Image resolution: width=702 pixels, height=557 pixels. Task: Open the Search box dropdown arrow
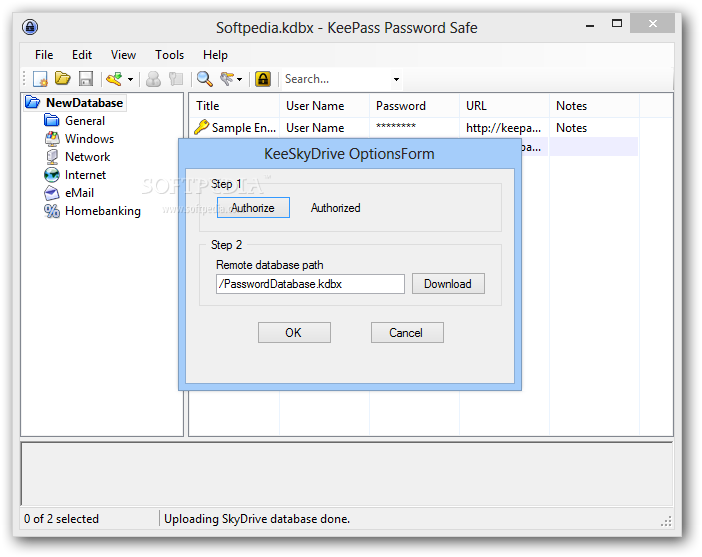pyautogui.click(x=396, y=79)
